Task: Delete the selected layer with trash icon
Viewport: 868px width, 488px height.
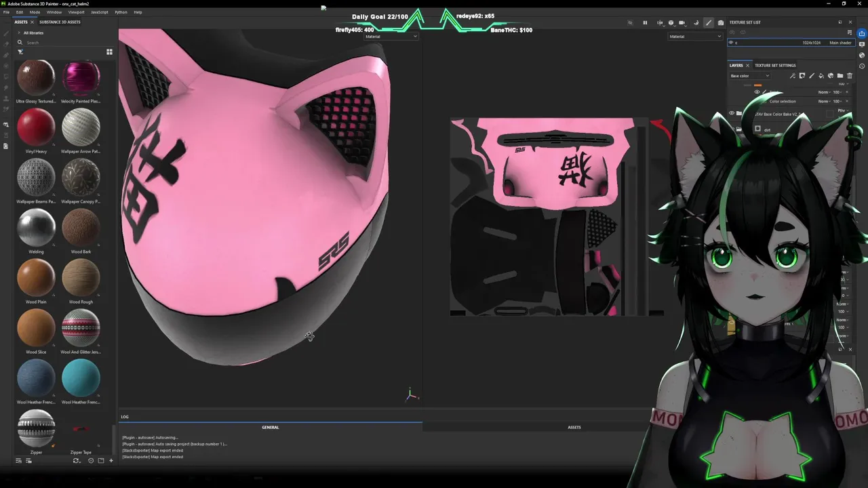Action: point(850,75)
